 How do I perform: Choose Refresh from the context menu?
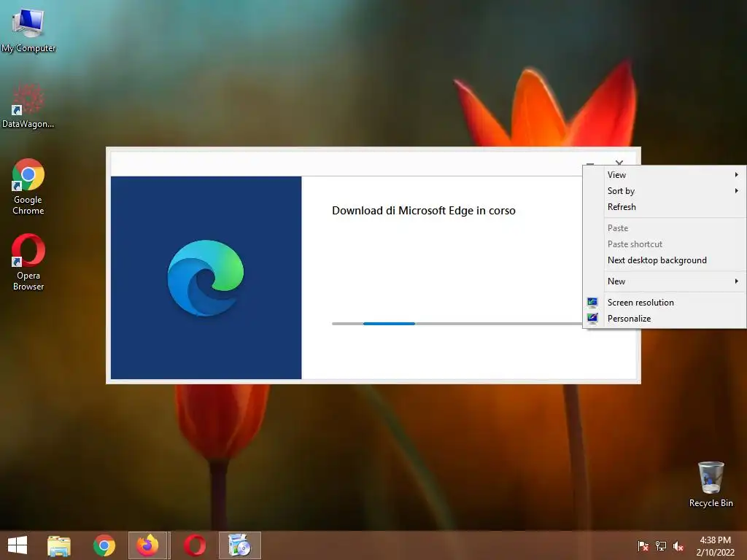pos(664,207)
